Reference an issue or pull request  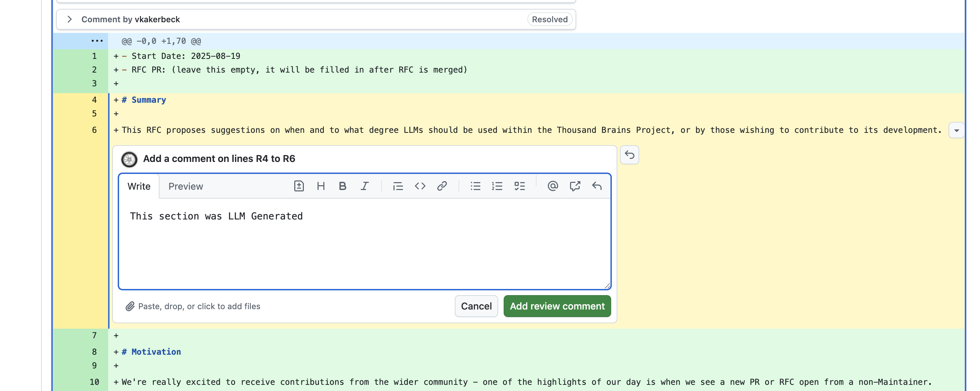coord(575,186)
